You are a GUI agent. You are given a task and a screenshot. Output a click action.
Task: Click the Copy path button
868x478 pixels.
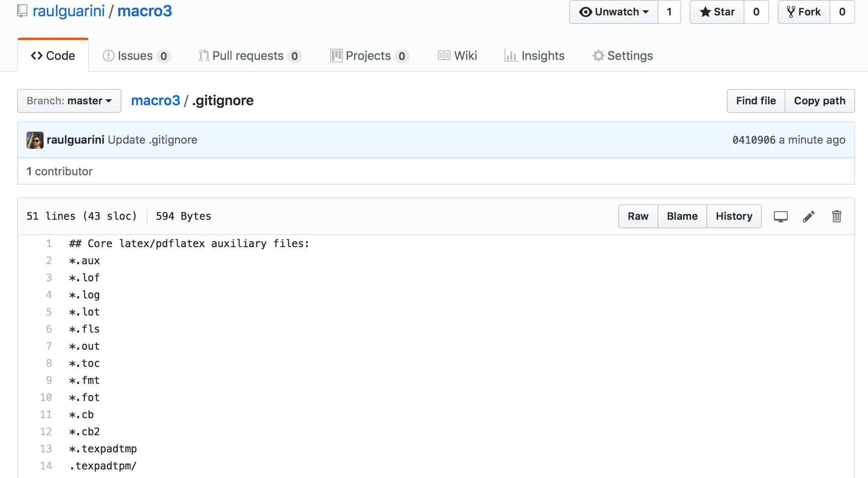819,101
